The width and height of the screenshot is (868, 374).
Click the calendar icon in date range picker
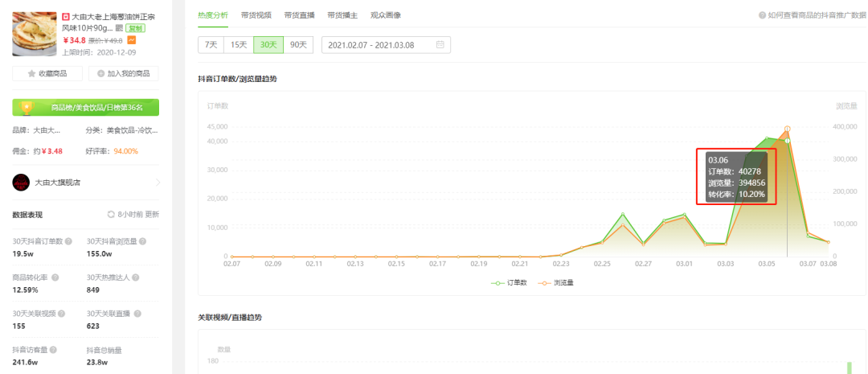(440, 45)
